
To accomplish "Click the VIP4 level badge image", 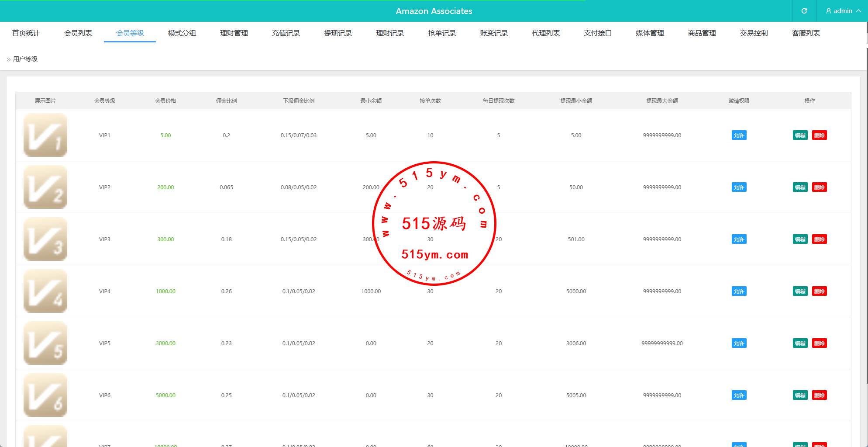I will pos(45,291).
